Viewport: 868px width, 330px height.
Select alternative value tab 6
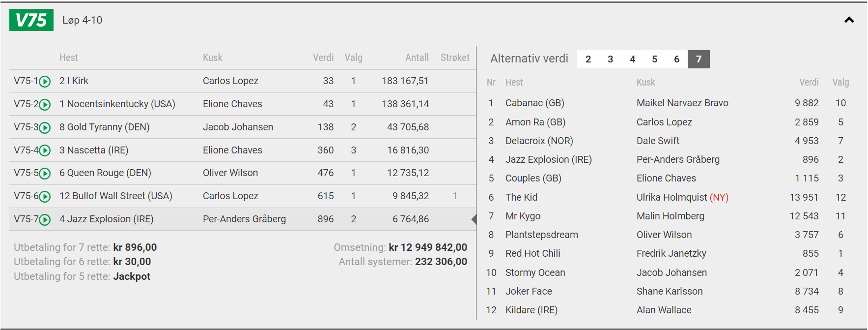pyautogui.click(x=676, y=59)
